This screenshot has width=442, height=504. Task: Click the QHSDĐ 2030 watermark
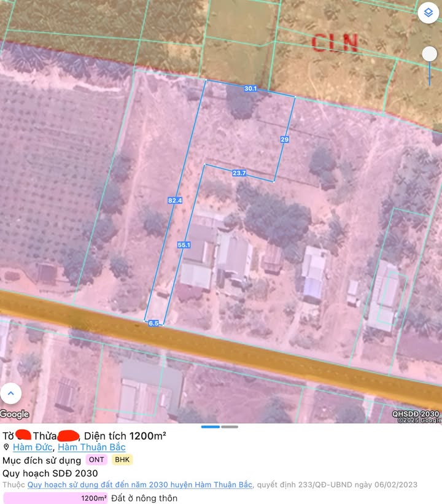pyautogui.click(x=416, y=414)
